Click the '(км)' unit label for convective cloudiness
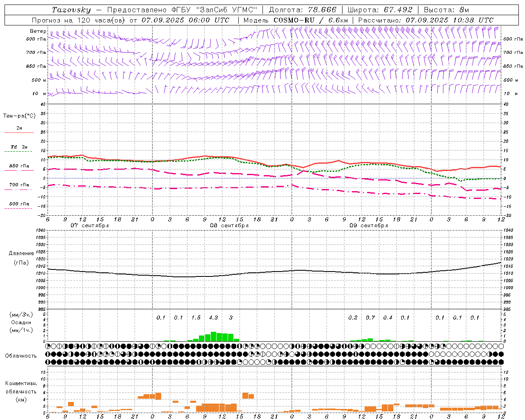This screenshot has height=420, width=525. 21,399
